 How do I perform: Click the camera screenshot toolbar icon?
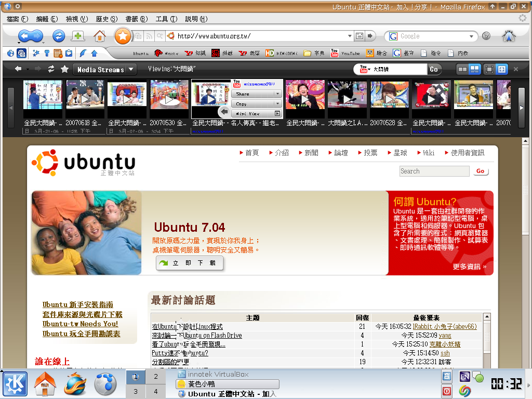(x=21, y=54)
